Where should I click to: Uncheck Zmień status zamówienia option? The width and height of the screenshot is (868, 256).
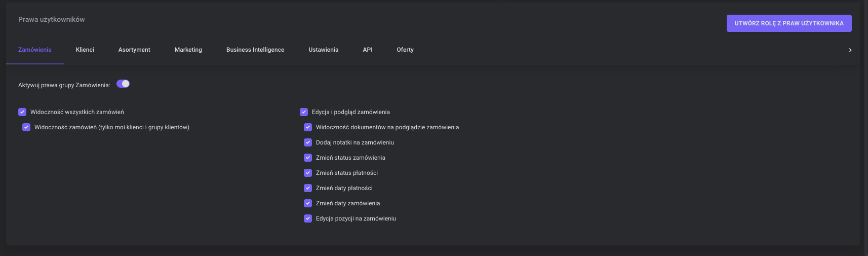[x=308, y=158]
